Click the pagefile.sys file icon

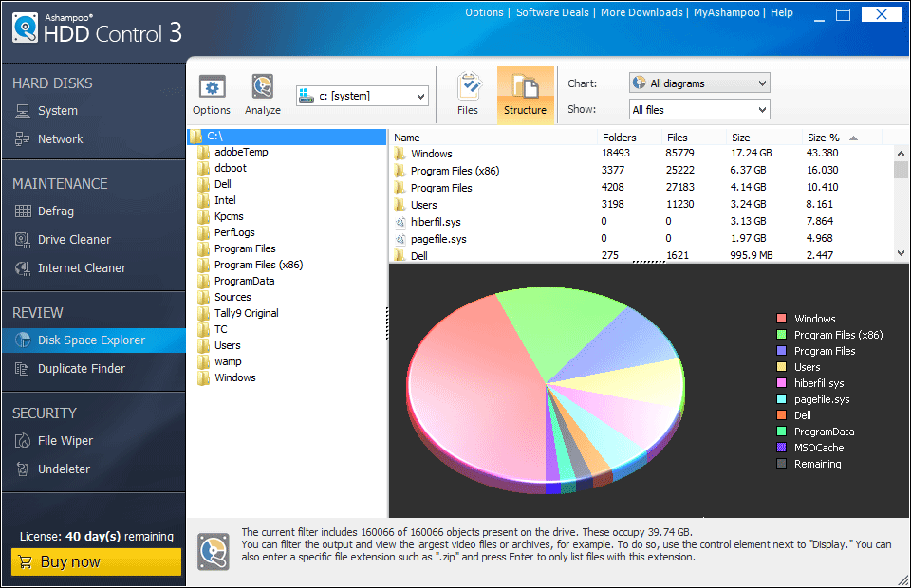[x=400, y=239]
